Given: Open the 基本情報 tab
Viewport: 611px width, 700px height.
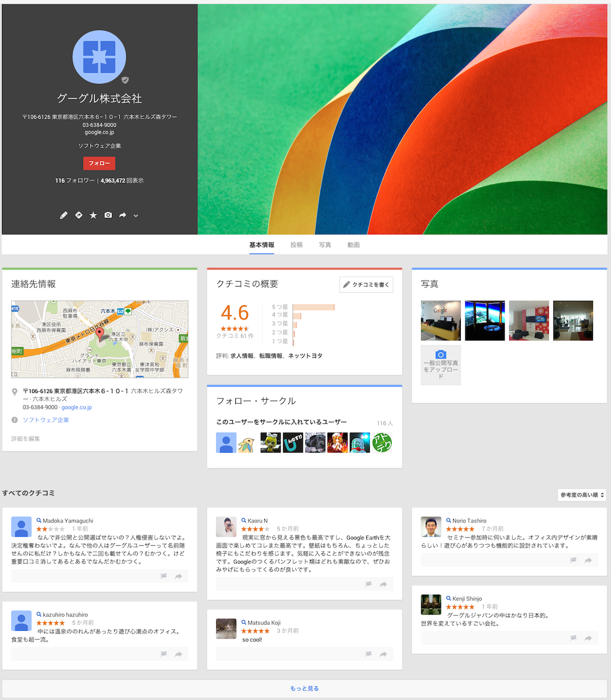Looking at the screenshot, I should click(x=262, y=245).
